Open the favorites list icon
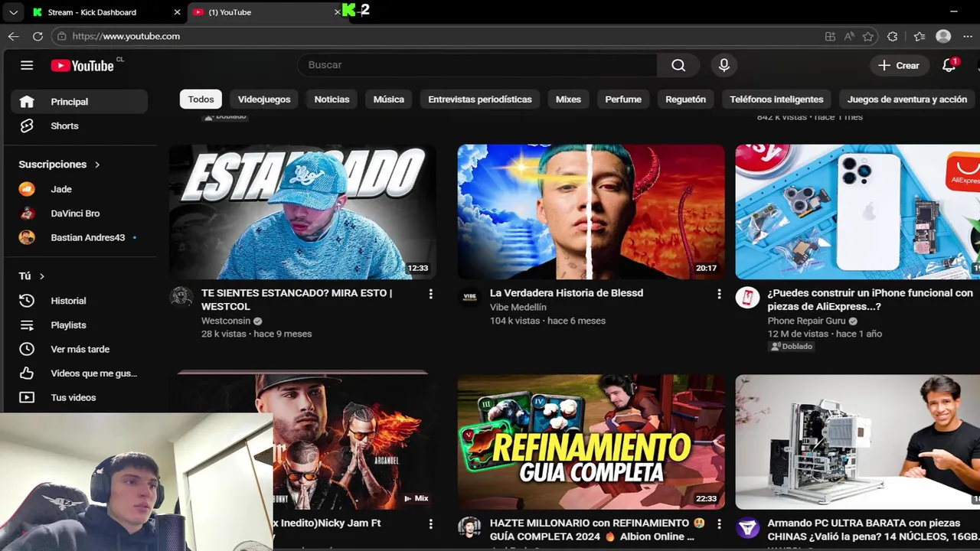This screenshot has height=551, width=980. pyautogui.click(x=919, y=36)
